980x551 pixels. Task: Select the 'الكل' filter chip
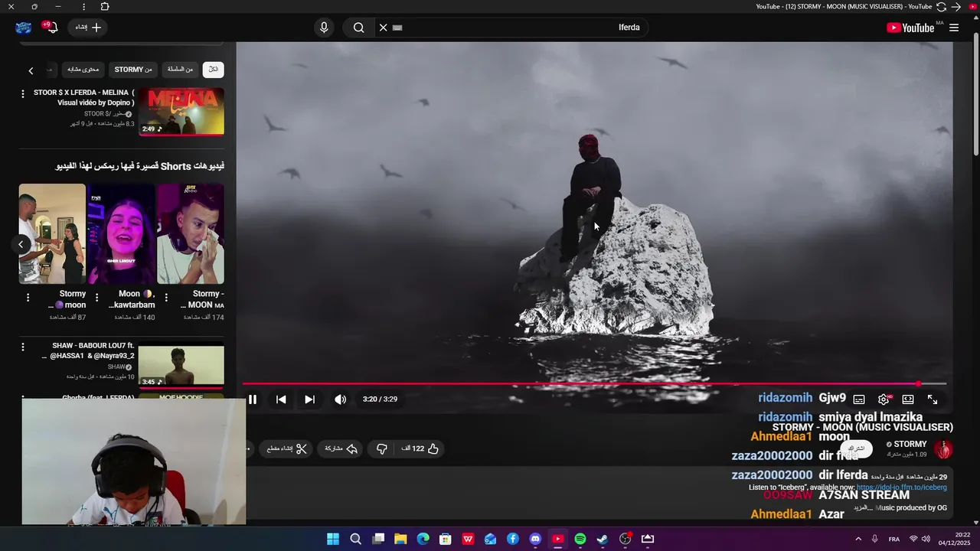213,70
